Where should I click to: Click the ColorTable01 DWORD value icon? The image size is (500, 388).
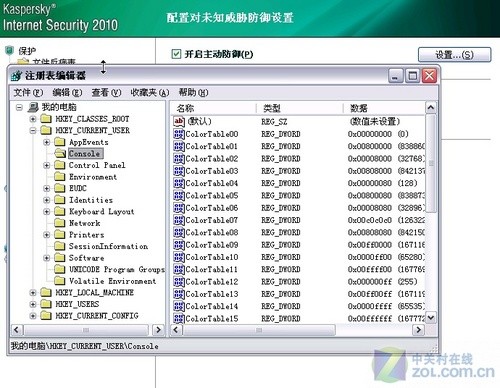179,146
